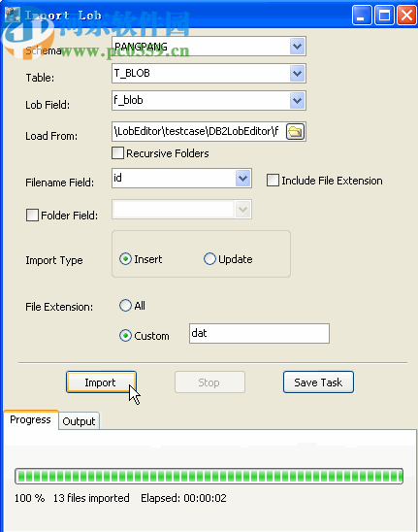Click the disabled Folder Field combo box

[x=181, y=210]
